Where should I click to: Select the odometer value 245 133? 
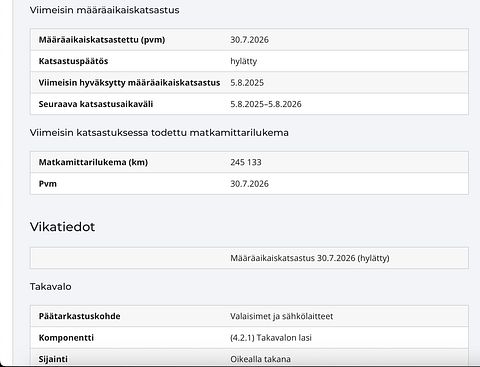pos(246,162)
